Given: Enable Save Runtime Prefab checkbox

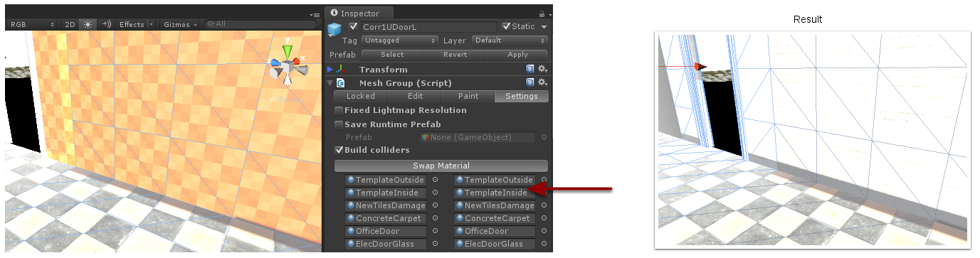Looking at the screenshot, I should [x=339, y=124].
